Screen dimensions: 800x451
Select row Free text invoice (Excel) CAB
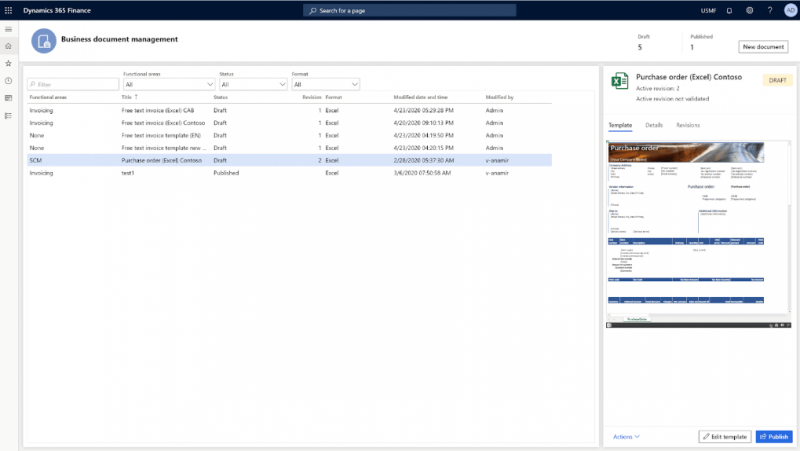[x=289, y=110]
